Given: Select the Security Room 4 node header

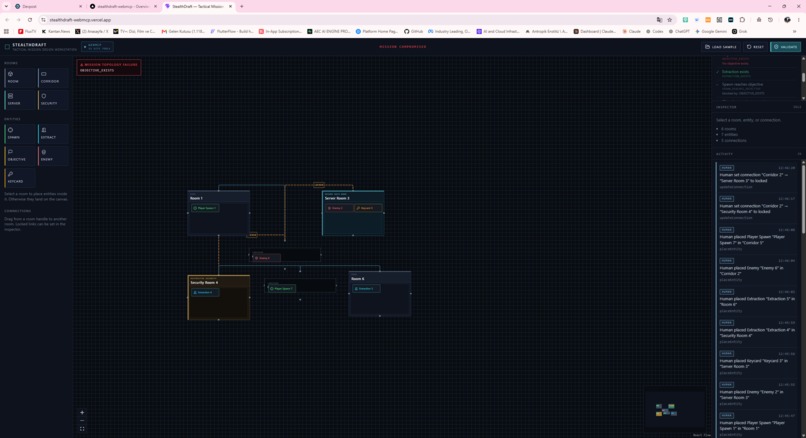Looking at the screenshot, I should point(219,281).
